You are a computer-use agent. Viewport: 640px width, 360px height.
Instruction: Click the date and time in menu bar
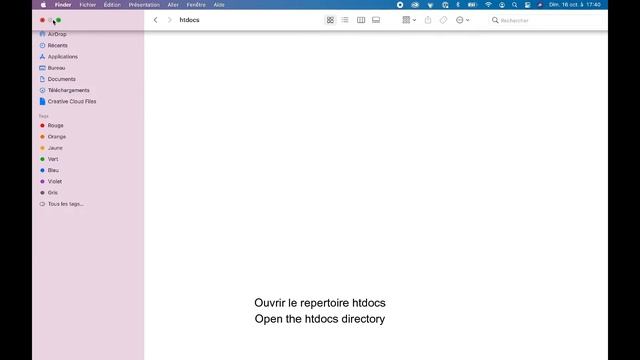[x=575, y=5]
